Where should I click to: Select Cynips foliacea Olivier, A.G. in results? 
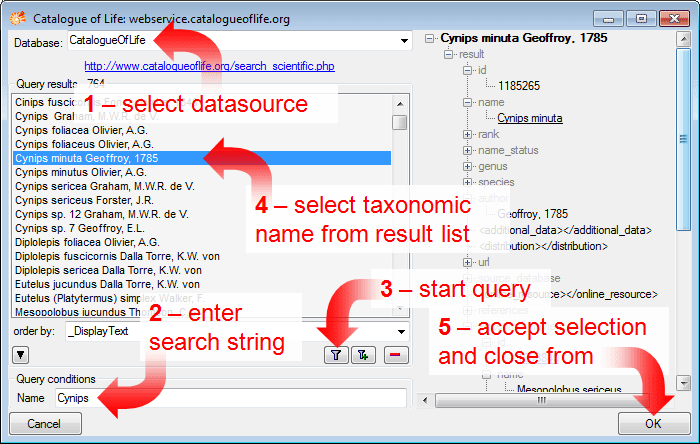[81, 130]
